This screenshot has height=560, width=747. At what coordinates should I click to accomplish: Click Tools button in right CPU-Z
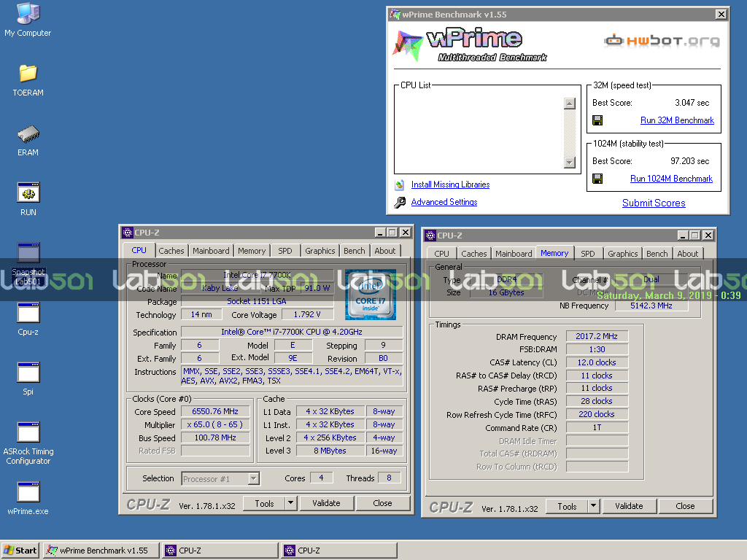[567, 506]
